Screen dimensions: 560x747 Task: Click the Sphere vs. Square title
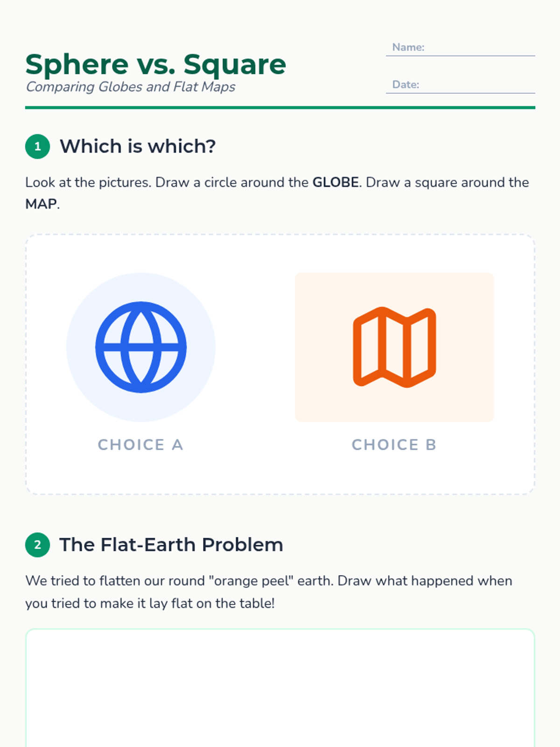coord(155,64)
